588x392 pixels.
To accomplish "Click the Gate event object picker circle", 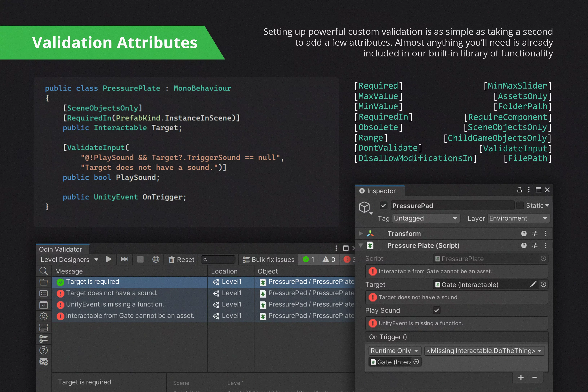I will [416, 362].
